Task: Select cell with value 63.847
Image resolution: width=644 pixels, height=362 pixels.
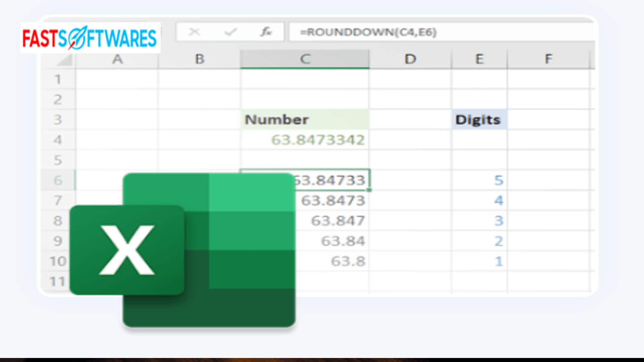Action: (x=332, y=221)
